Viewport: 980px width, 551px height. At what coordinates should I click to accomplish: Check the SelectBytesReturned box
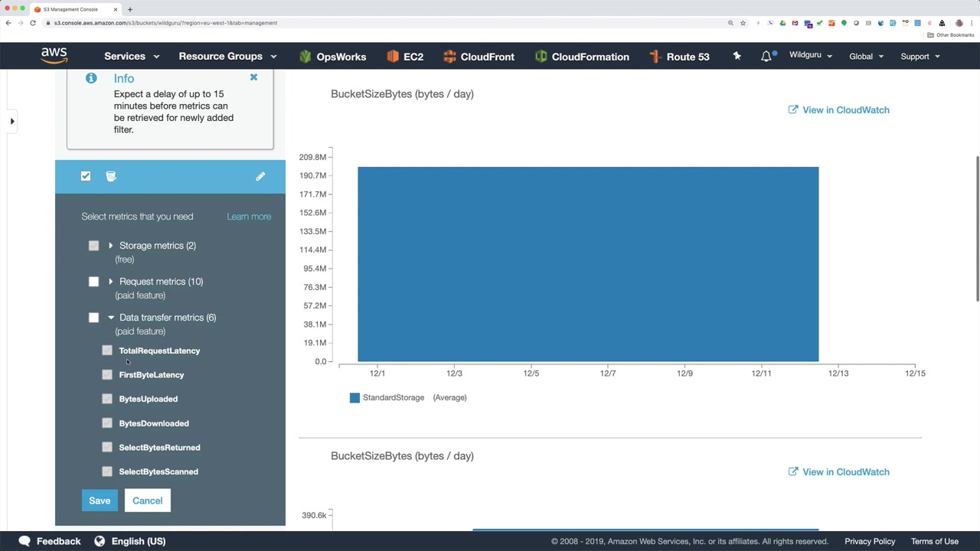click(x=107, y=448)
